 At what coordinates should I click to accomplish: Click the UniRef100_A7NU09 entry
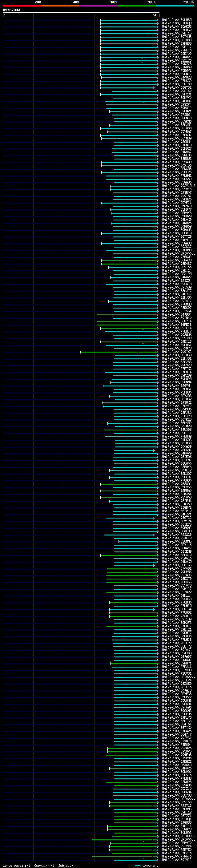[x=177, y=67]
